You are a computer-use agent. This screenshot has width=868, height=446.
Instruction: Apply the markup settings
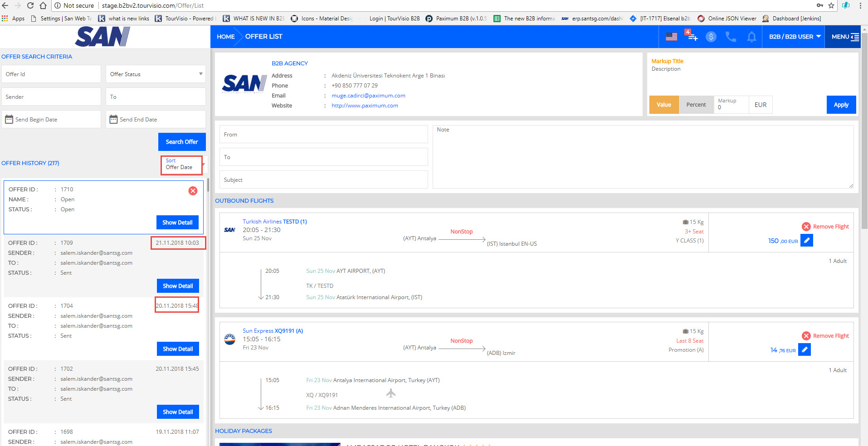(x=841, y=105)
